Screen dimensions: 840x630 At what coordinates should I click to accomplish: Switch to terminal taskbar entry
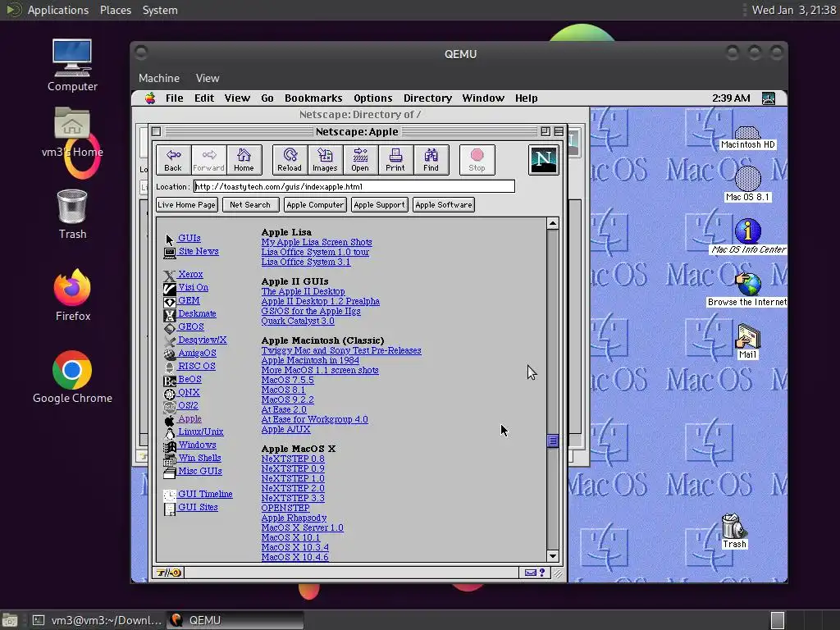97,620
